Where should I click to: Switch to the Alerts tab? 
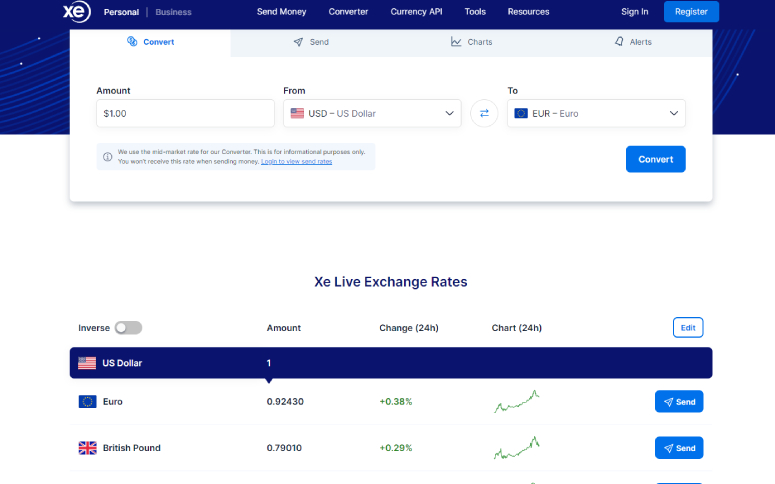(x=632, y=43)
